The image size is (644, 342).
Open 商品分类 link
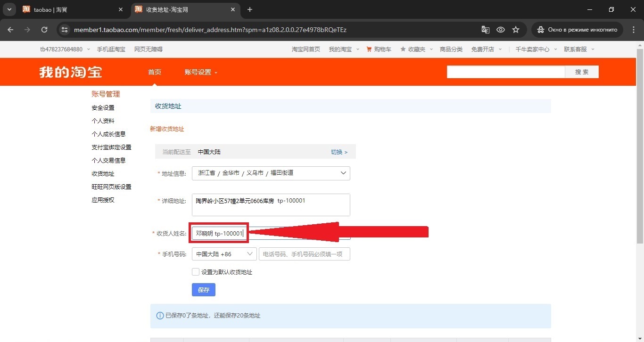pyautogui.click(x=451, y=49)
